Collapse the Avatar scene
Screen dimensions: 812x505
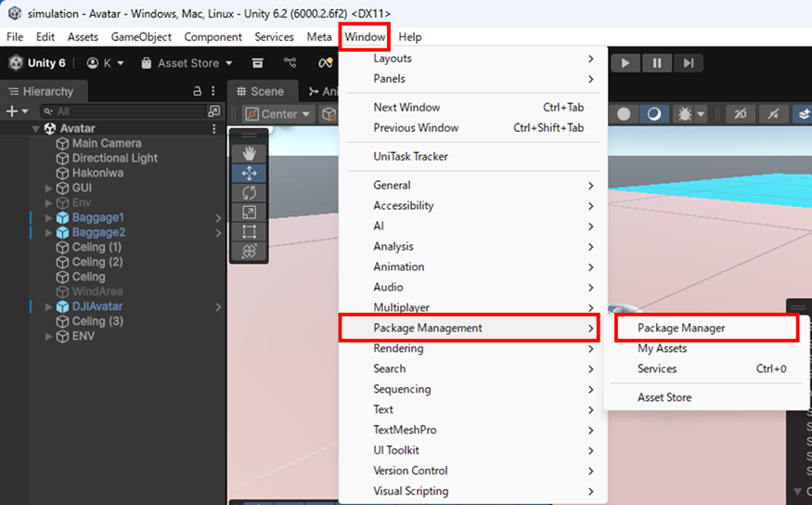click(x=35, y=128)
